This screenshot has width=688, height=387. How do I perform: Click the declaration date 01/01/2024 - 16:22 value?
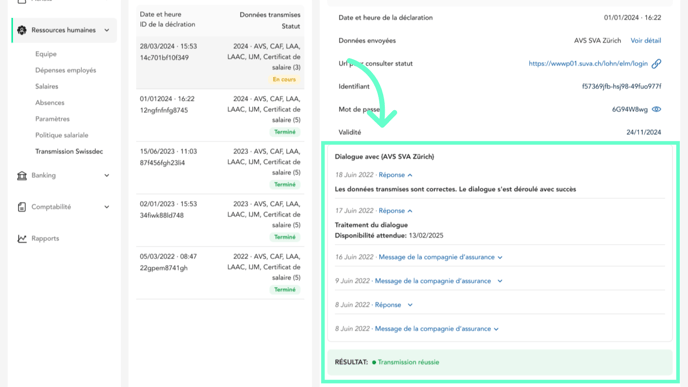tap(632, 18)
